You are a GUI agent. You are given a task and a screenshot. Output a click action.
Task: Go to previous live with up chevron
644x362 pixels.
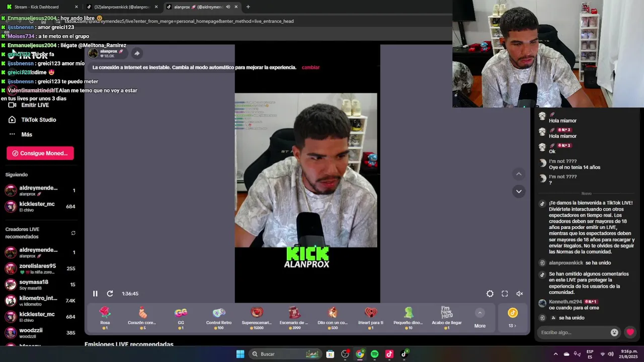click(519, 174)
